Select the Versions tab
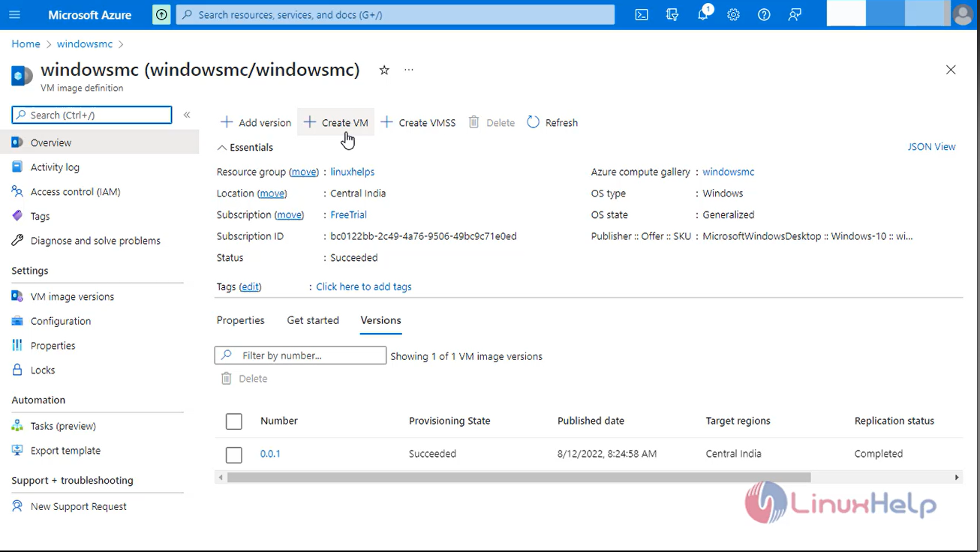The width and height of the screenshot is (980, 552). click(x=380, y=320)
